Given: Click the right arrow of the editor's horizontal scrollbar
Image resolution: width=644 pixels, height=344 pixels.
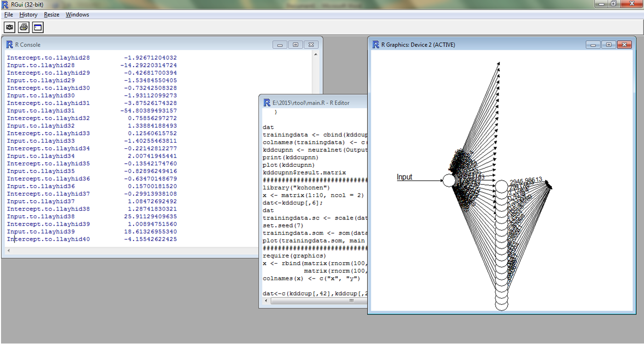Looking at the screenshot, I should (366, 301).
